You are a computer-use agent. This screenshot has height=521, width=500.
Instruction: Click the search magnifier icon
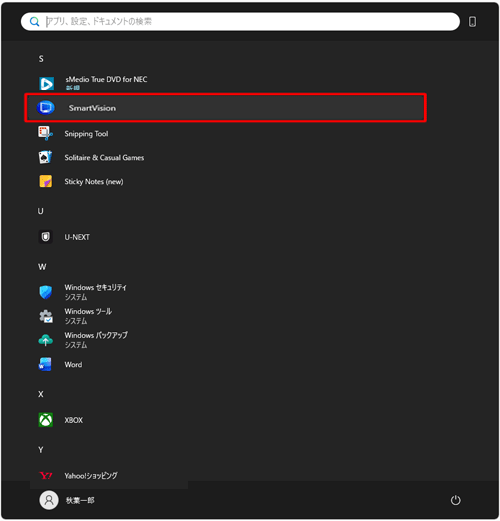(34, 22)
